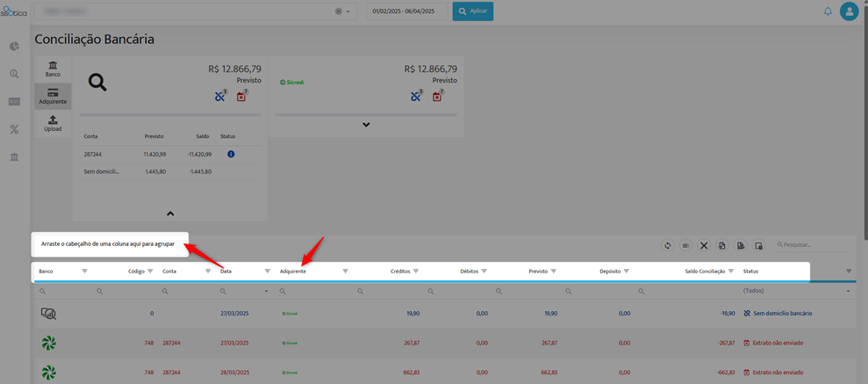The height and width of the screenshot is (384, 868).
Task: Open the notifications bell
Action: click(x=829, y=11)
